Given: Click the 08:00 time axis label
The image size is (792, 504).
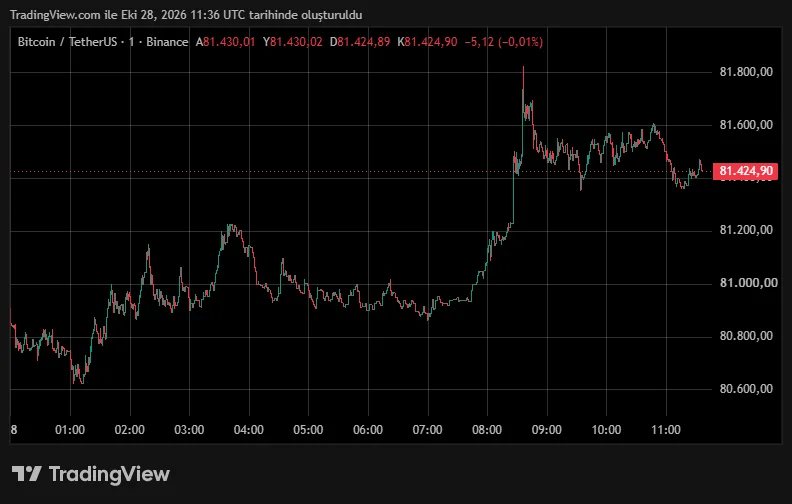Looking at the screenshot, I should (x=487, y=430).
